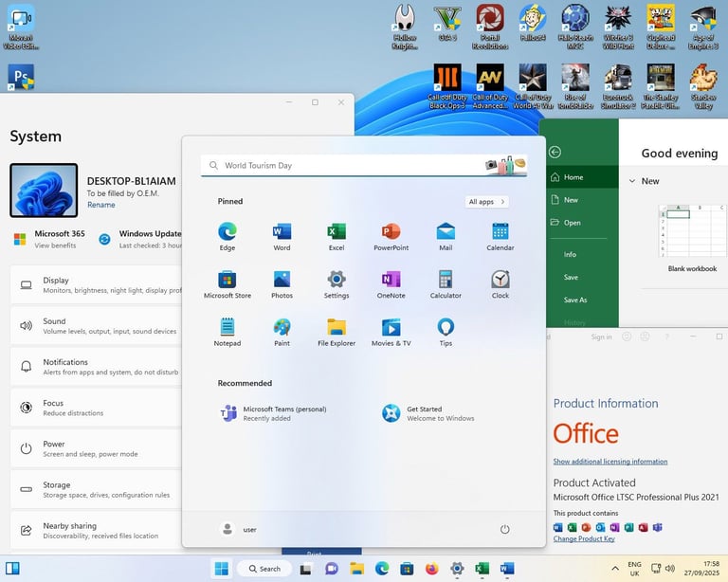
Task: Open Microsoft 365 View benefits
Action: [x=49, y=239]
